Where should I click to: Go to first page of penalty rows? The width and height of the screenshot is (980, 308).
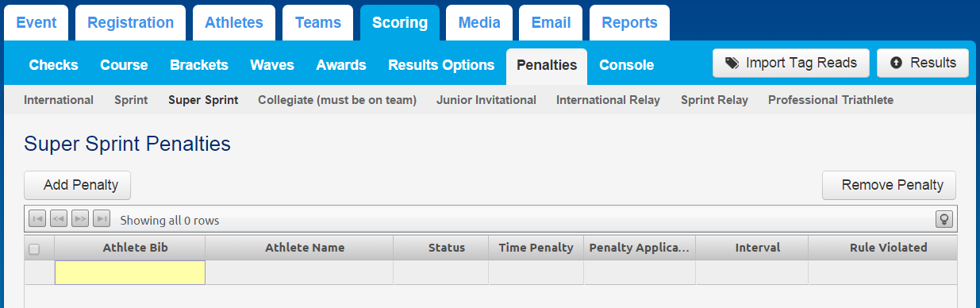click(x=37, y=219)
